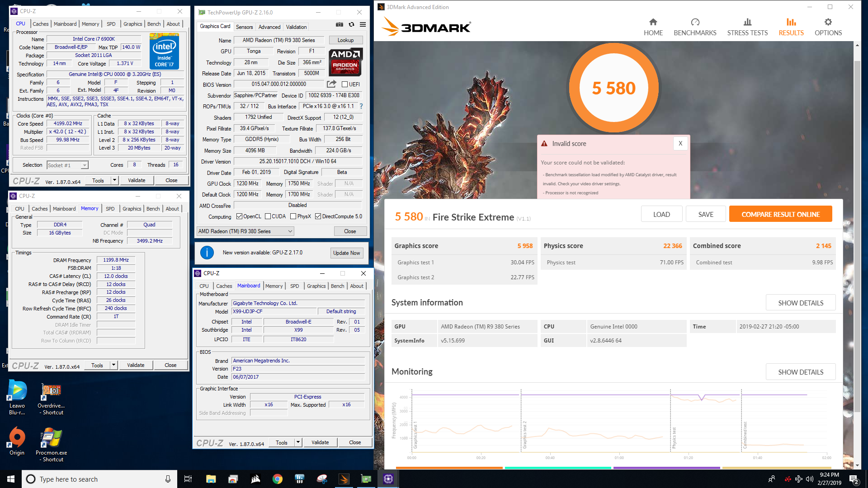Open 3DMark Results section

click(x=791, y=27)
